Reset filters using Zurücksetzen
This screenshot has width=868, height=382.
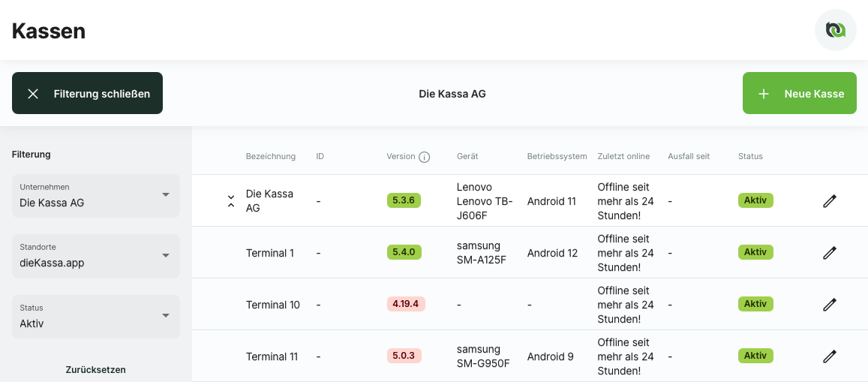(x=95, y=370)
